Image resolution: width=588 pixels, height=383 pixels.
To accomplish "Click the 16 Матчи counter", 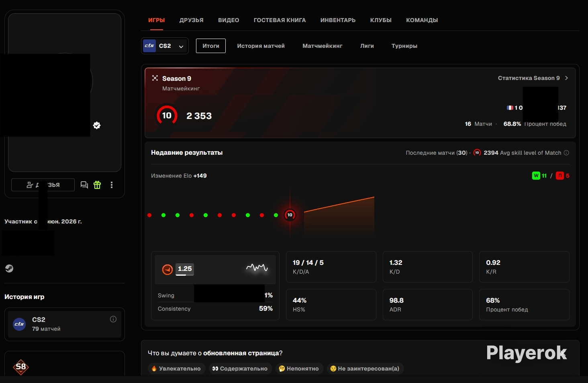I will pyautogui.click(x=478, y=124).
